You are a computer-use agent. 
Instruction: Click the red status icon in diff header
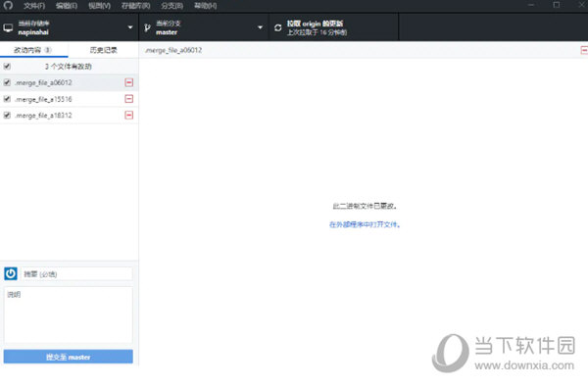coord(584,50)
